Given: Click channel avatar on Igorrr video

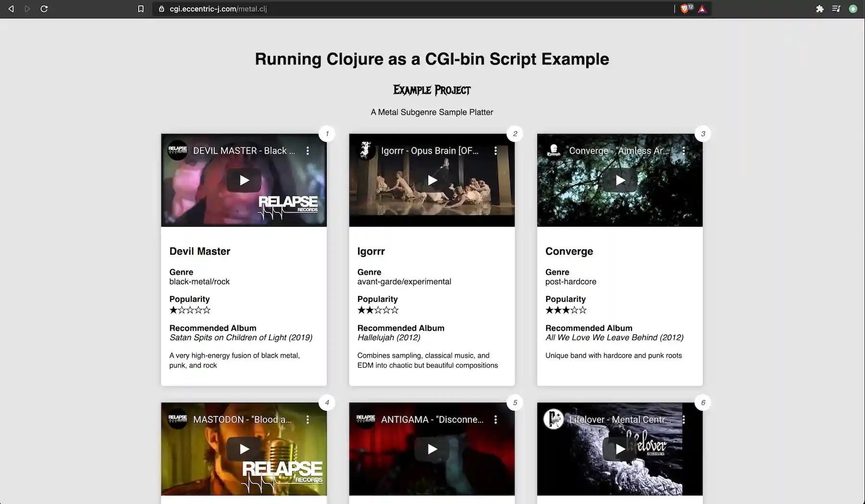Looking at the screenshot, I should click(365, 150).
